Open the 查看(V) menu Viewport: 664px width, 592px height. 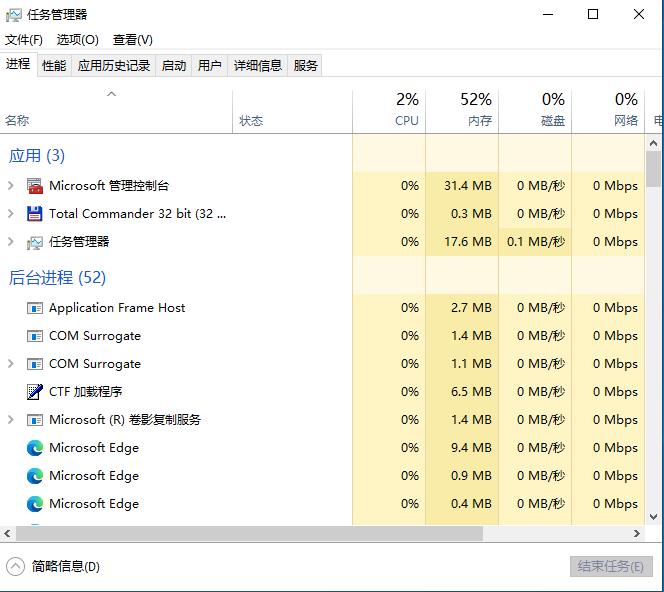[133, 40]
